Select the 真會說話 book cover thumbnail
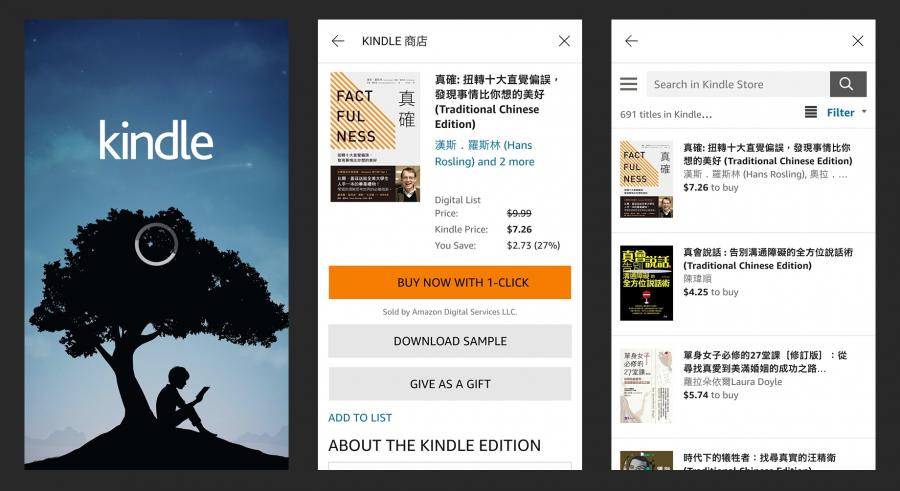 (x=646, y=283)
